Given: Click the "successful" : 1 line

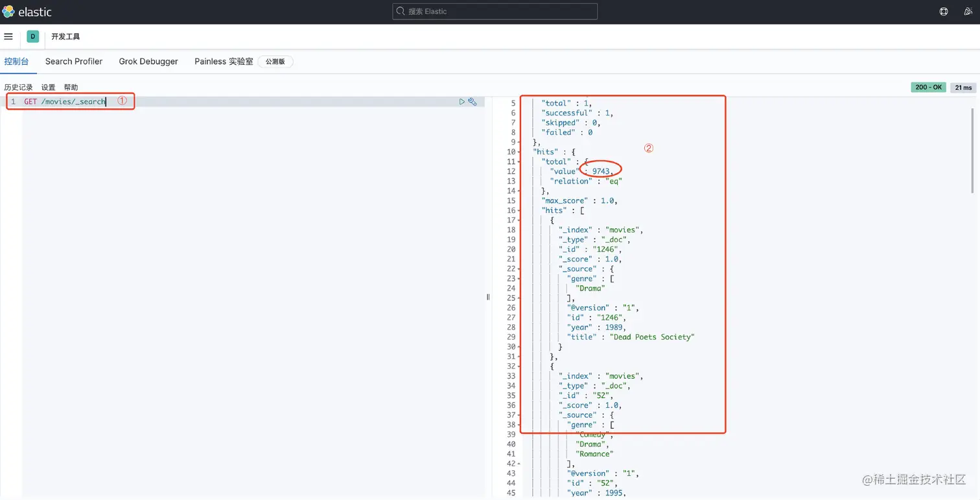Looking at the screenshot, I should point(577,113).
